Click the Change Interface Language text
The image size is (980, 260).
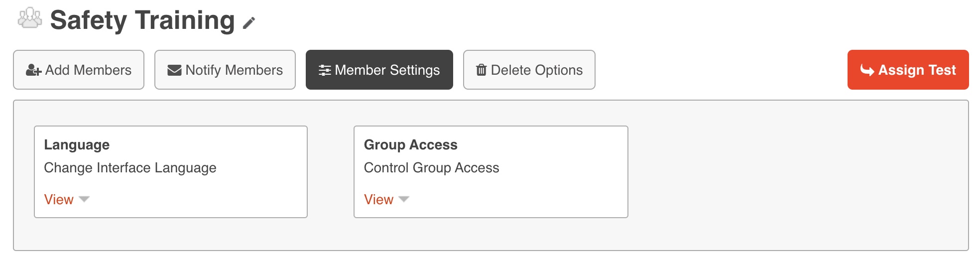click(130, 168)
